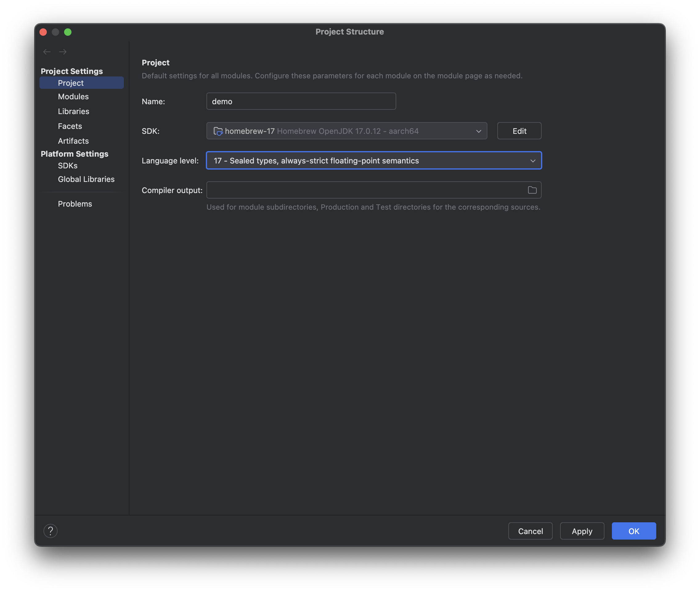Click the forward navigation arrow
The height and width of the screenshot is (592, 700).
(63, 52)
